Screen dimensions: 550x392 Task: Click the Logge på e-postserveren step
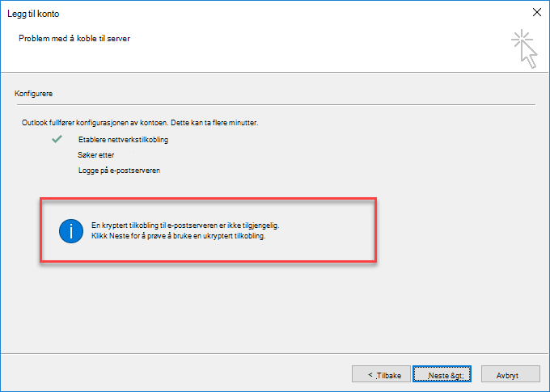point(119,171)
